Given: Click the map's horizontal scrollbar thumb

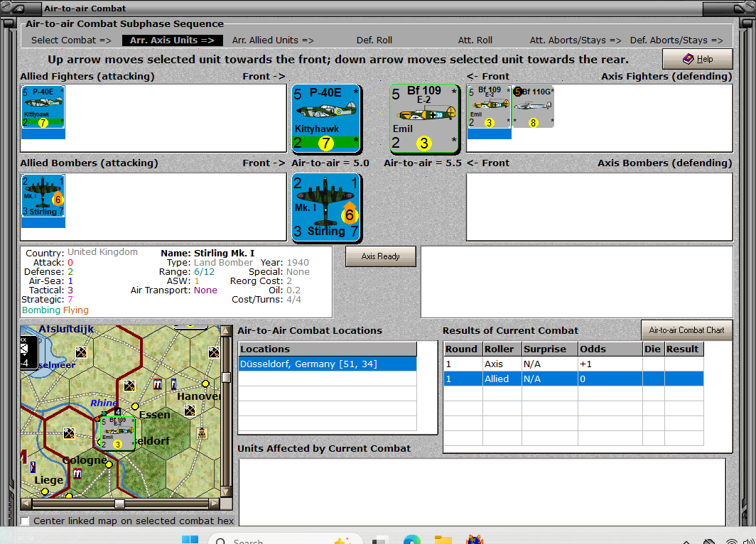Looking at the screenshot, I should coord(119,504).
